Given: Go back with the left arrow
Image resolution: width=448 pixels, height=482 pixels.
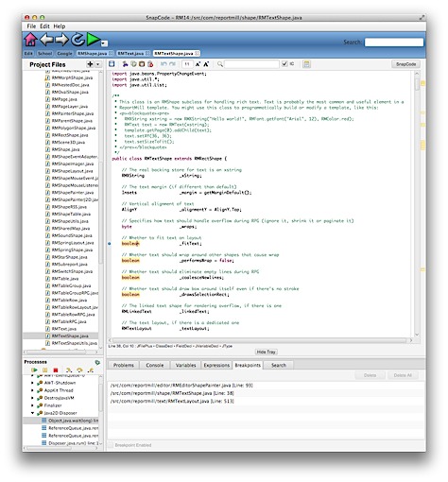Looking at the screenshot, I should 47,40.
